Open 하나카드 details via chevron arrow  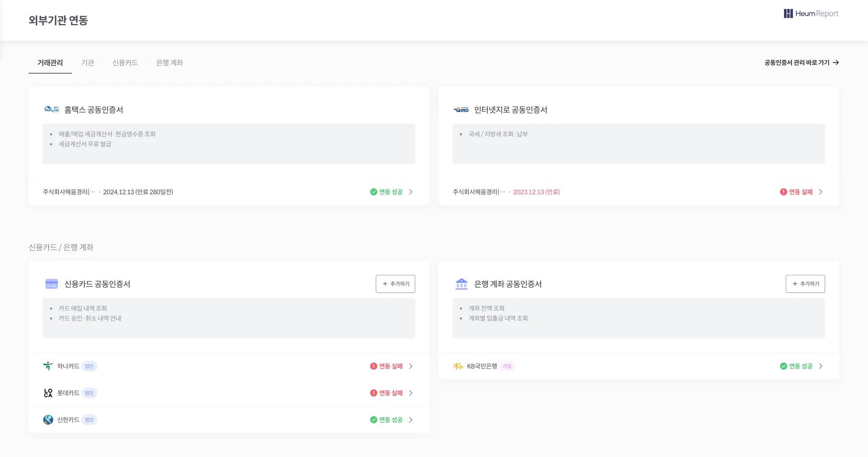(x=411, y=366)
